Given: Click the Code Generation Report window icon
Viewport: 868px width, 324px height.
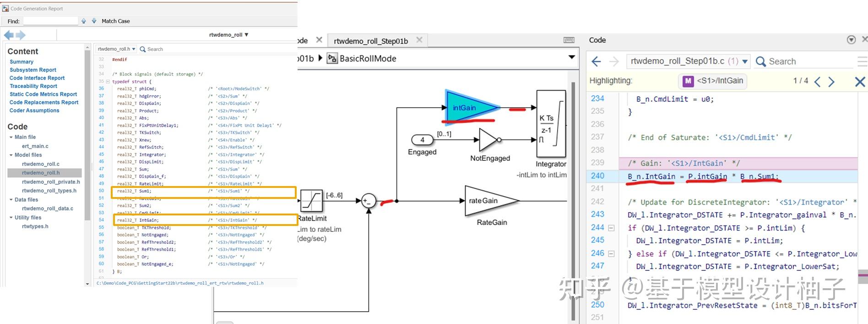Looking at the screenshot, I should click(x=5, y=8).
